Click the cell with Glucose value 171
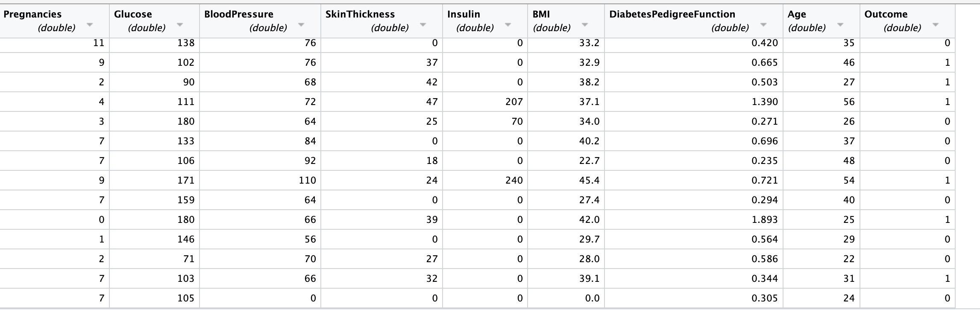Screen dimensions: 980x310 coord(154,180)
